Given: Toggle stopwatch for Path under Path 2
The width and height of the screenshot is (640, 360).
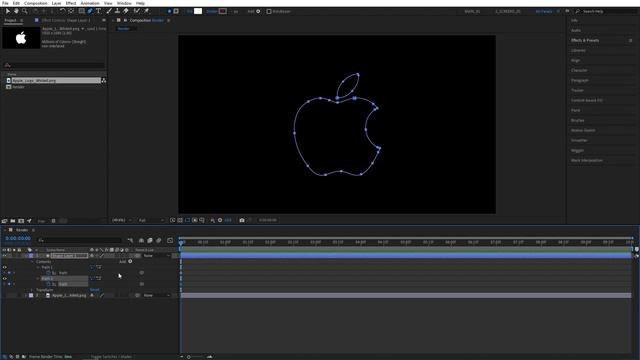Looking at the screenshot, I should tap(48, 284).
